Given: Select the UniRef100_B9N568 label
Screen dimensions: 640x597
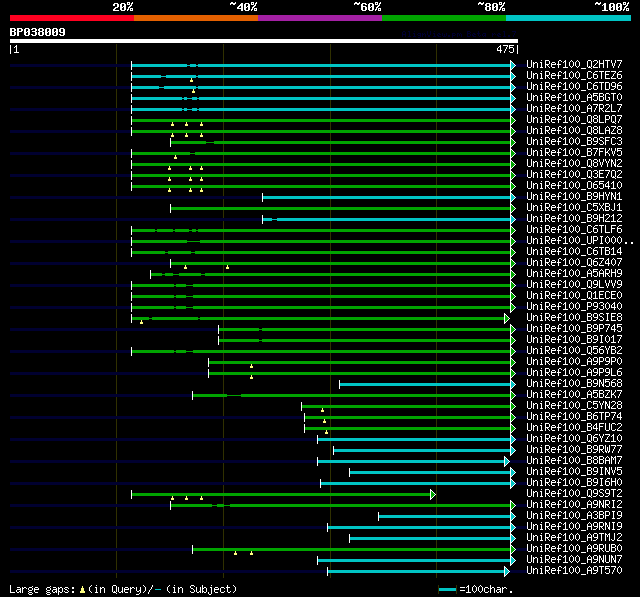Looking at the screenshot, I should 574,384.
